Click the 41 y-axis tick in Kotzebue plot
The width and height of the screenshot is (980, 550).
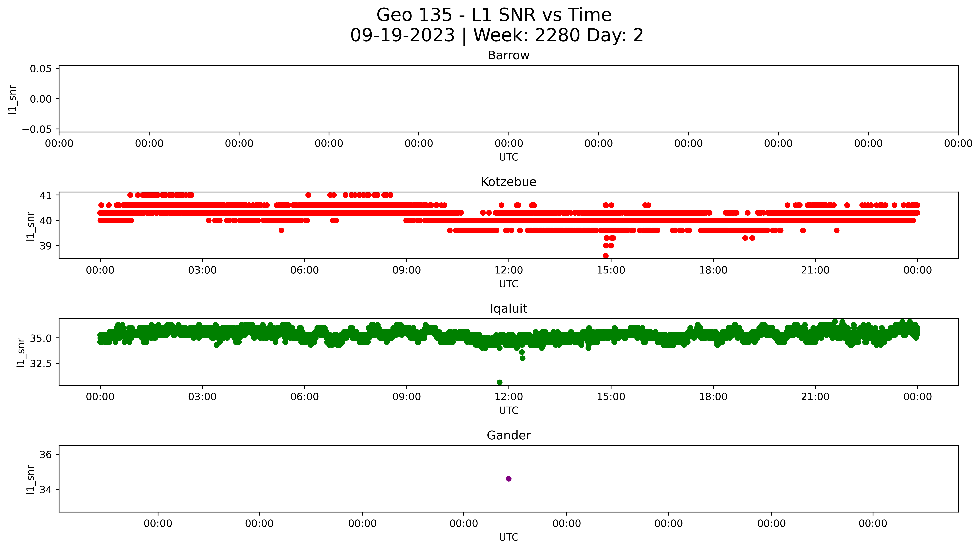46,195
